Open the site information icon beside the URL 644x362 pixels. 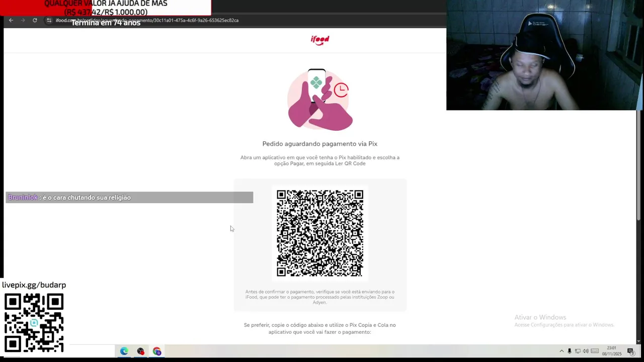click(49, 20)
